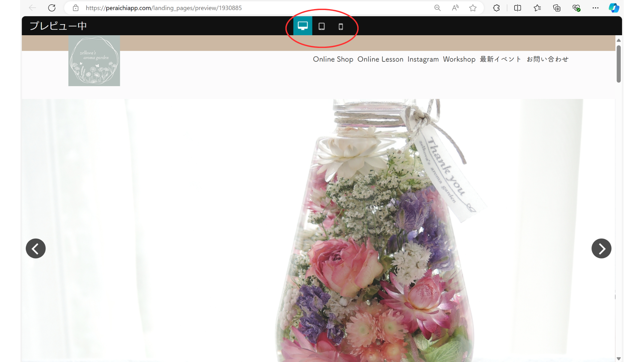Select the 最新イベント navigation tab

click(x=500, y=59)
